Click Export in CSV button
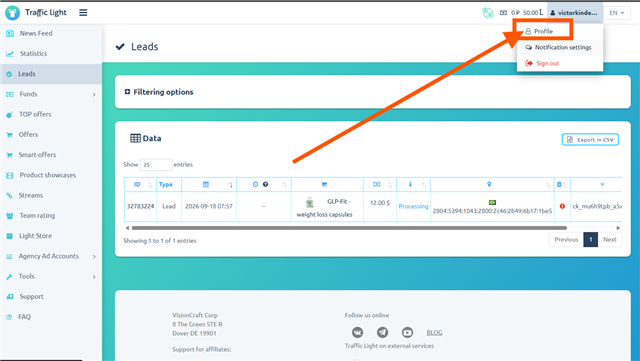The width and height of the screenshot is (640, 361). pos(590,140)
